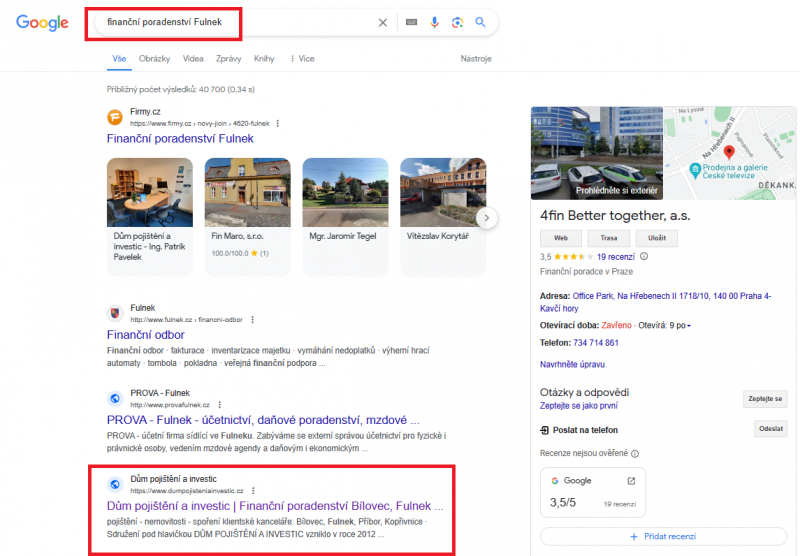800x556 pixels.
Task: Click the info icon next to 19 recenzí
Action: click(x=644, y=257)
